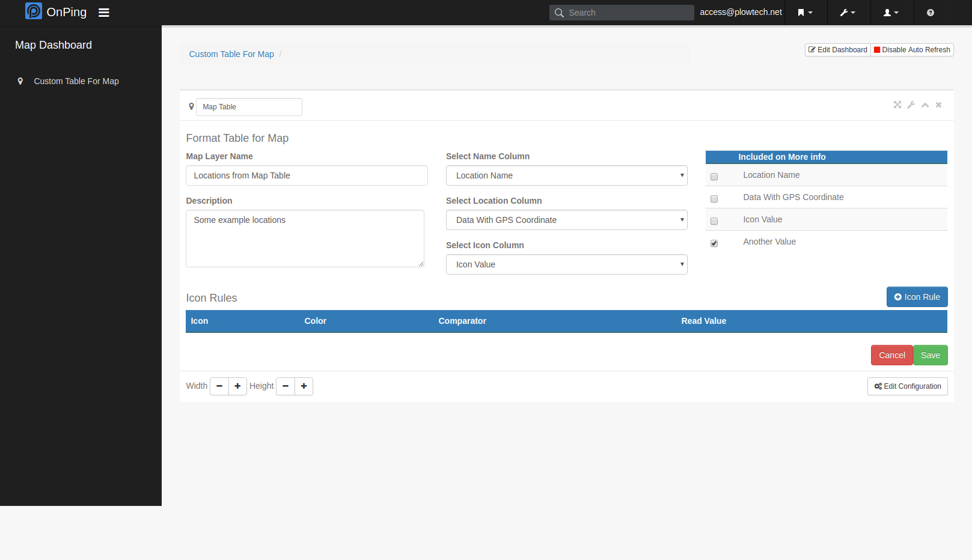Click the Icon column header
The image size is (972, 560).
pos(200,321)
